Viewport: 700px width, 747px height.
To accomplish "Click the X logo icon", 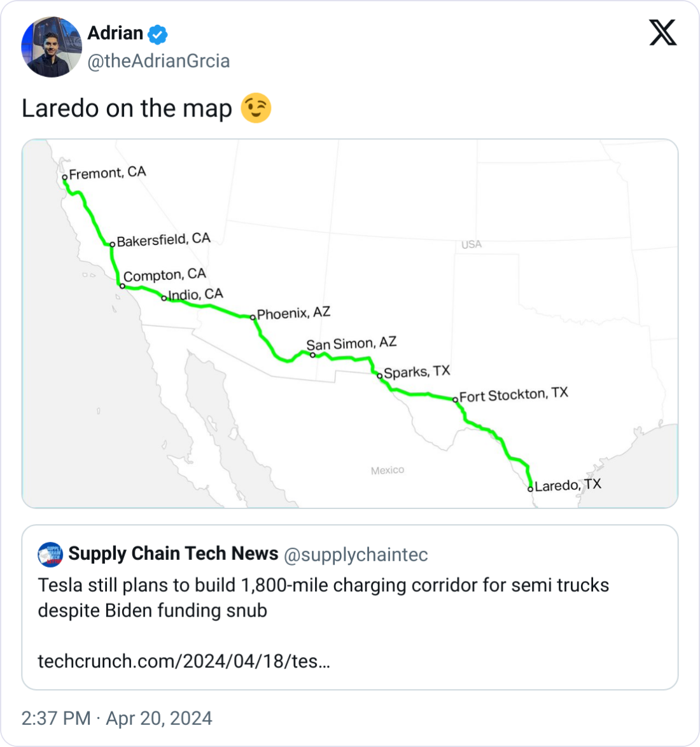I will tap(662, 32).
